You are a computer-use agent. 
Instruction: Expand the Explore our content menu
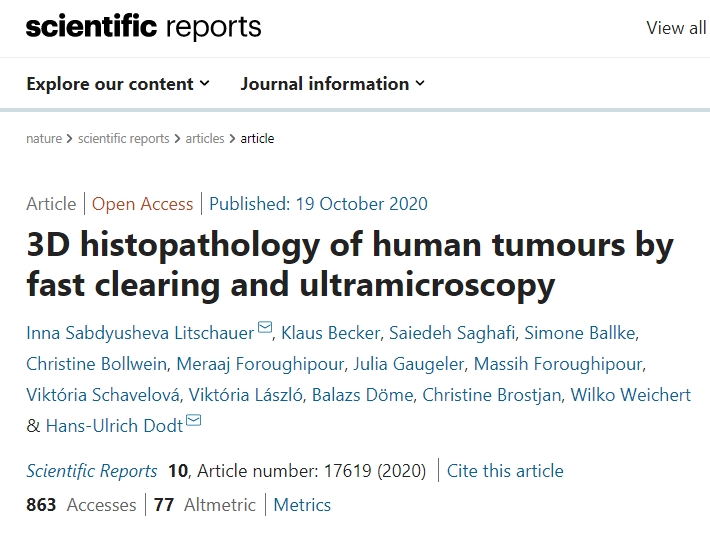click(118, 84)
